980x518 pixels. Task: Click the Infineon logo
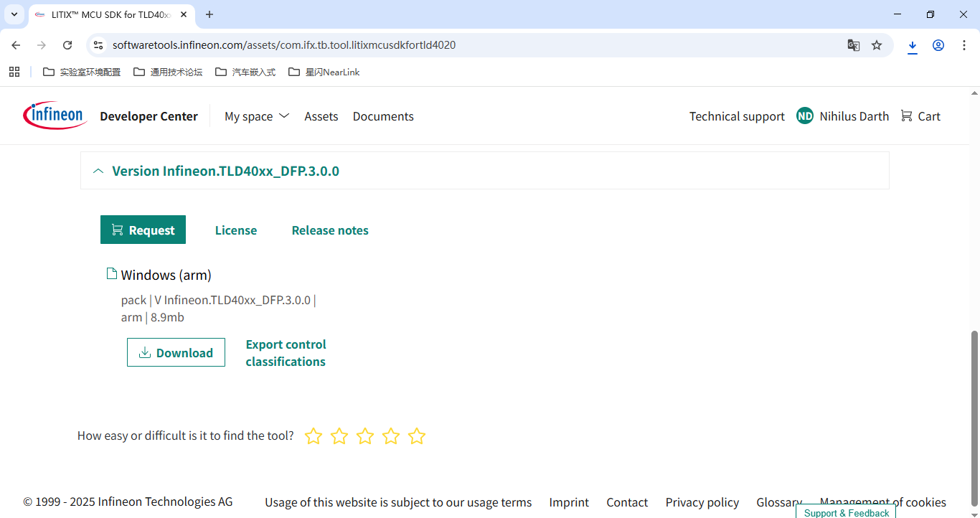coord(55,116)
